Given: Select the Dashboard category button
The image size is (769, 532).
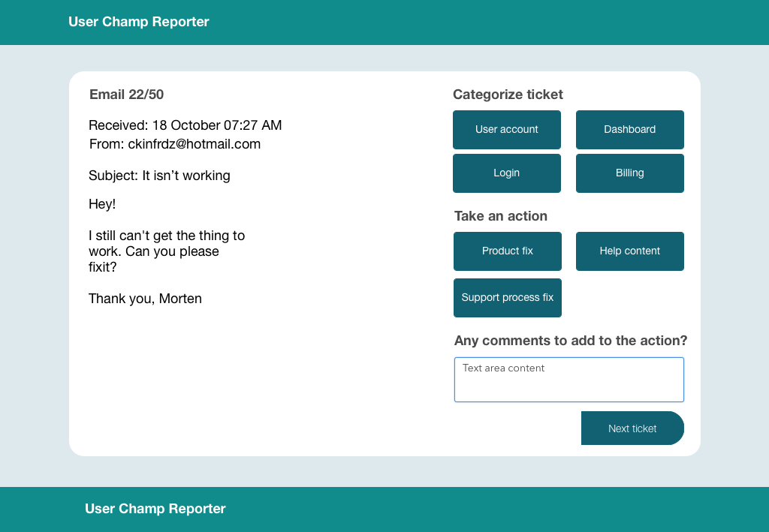Looking at the screenshot, I should pyautogui.click(x=630, y=129).
